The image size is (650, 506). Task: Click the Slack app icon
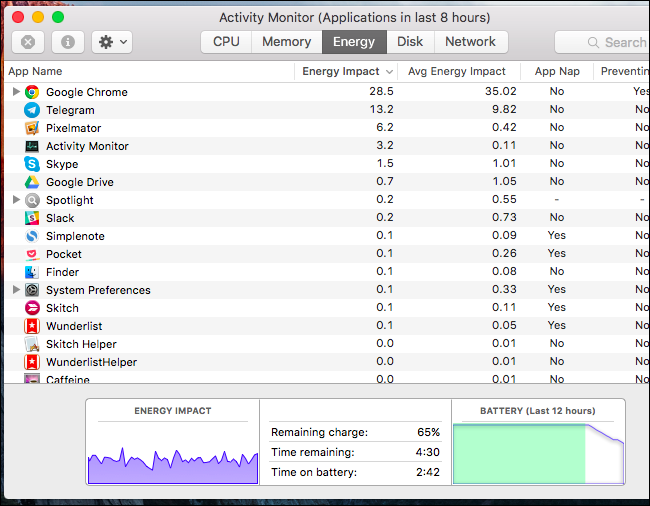32,218
